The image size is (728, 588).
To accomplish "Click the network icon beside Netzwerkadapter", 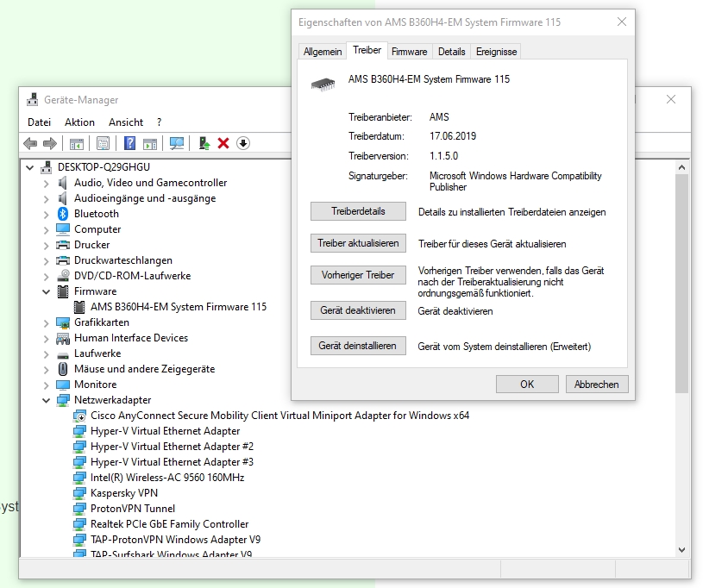I will tap(63, 400).
